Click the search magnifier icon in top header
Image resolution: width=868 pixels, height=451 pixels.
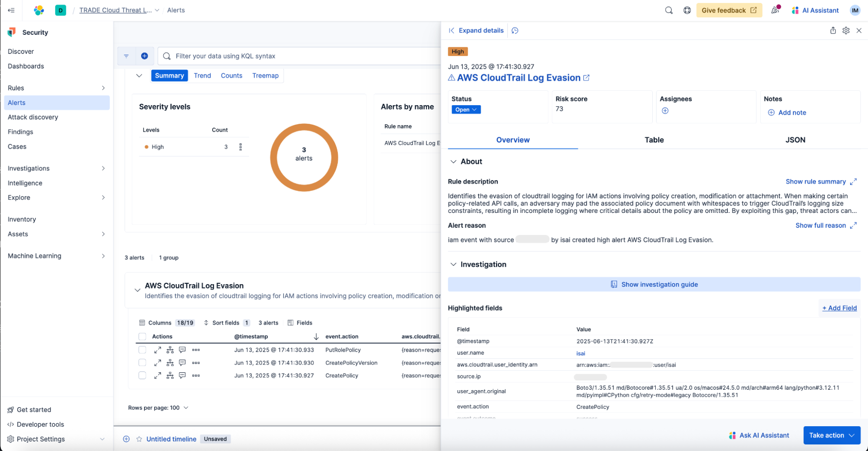669,10
